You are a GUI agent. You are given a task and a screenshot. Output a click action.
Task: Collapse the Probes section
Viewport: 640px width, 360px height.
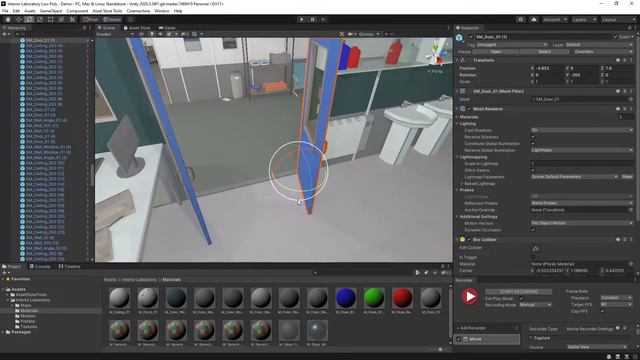pyautogui.click(x=458, y=190)
